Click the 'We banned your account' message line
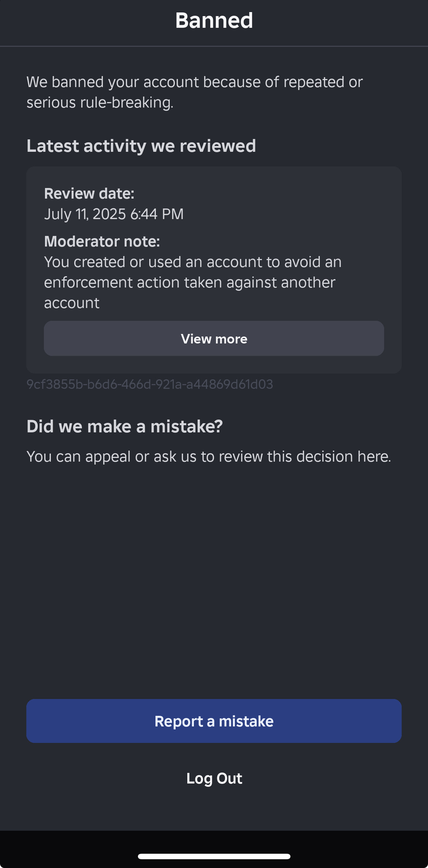The width and height of the screenshot is (428, 868). tap(194, 82)
